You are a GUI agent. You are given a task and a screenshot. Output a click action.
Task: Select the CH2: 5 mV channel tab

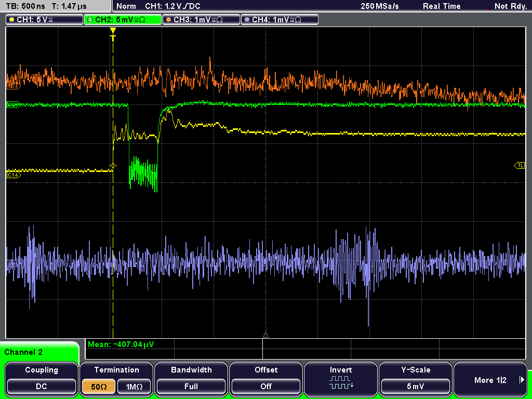[x=123, y=20]
